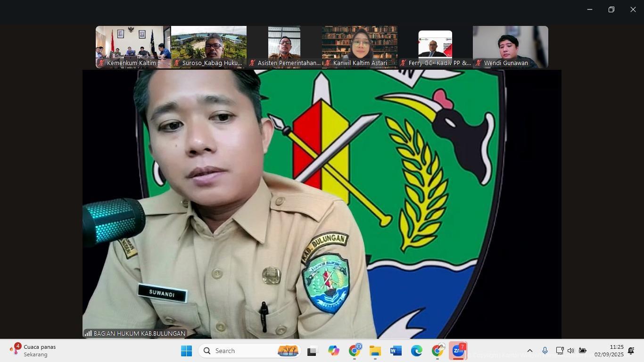Click muted mic icon on Suroso_Kabag tile

(176, 63)
